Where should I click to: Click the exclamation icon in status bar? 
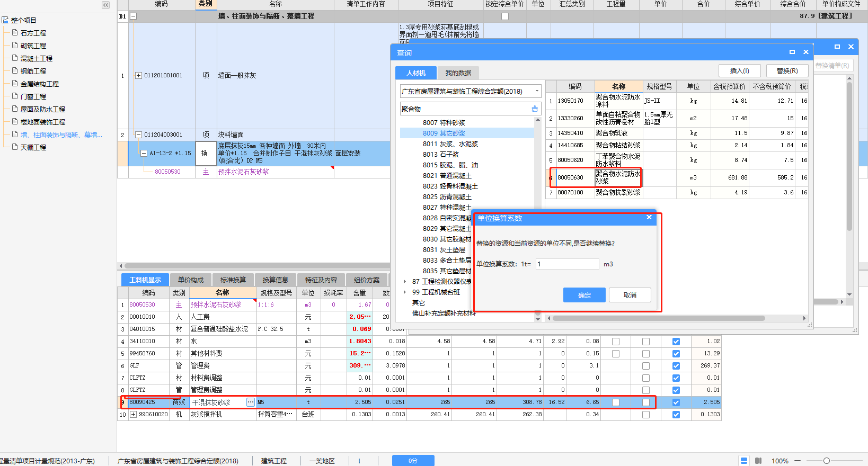point(359,461)
